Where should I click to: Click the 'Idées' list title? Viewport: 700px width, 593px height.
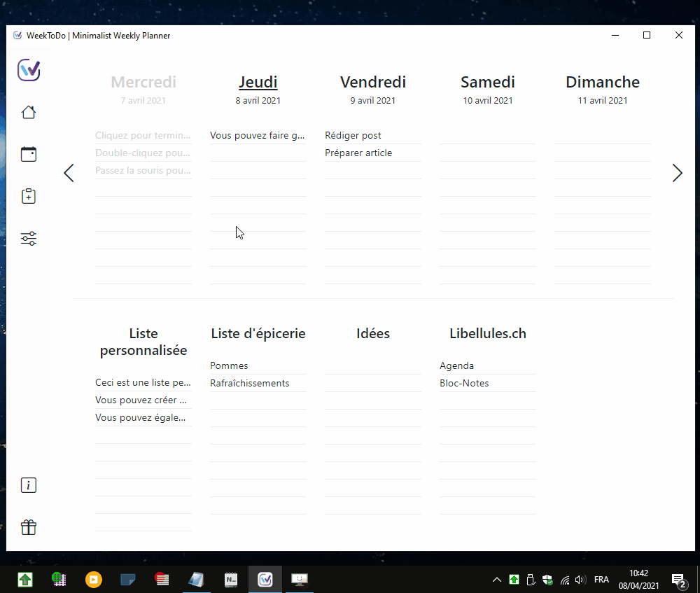373,333
